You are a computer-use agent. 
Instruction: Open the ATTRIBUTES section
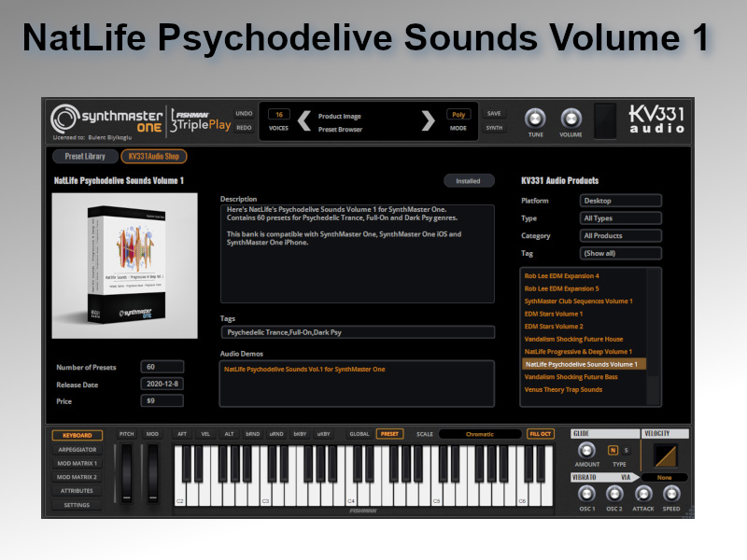[78, 491]
